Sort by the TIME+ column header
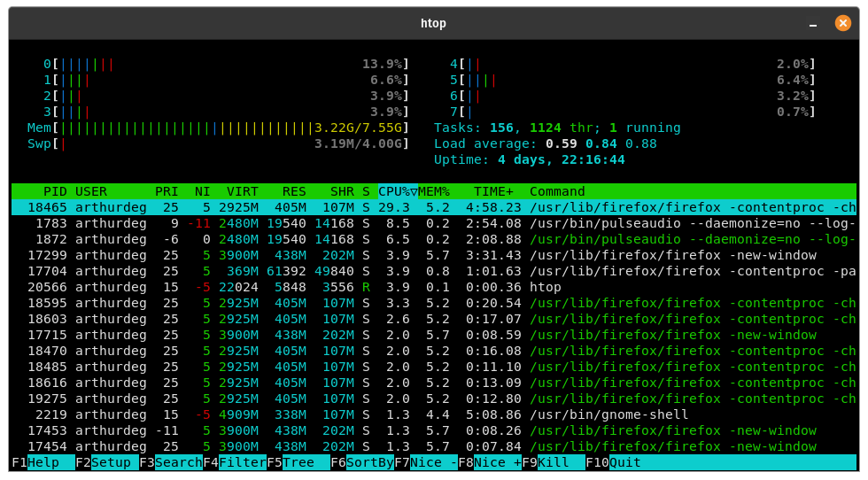The height and width of the screenshot is (480, 868). (493, 191)
